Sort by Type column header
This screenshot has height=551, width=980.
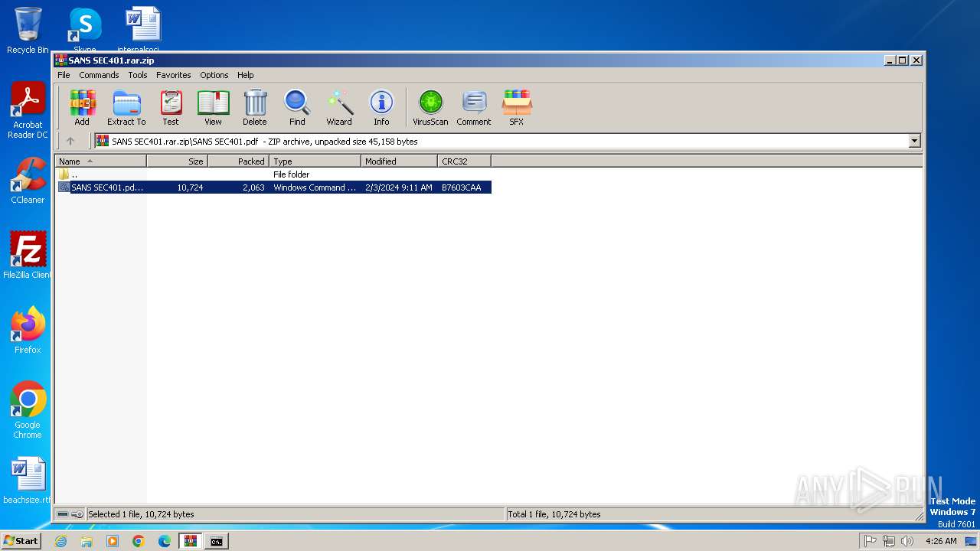pos(315,161)
